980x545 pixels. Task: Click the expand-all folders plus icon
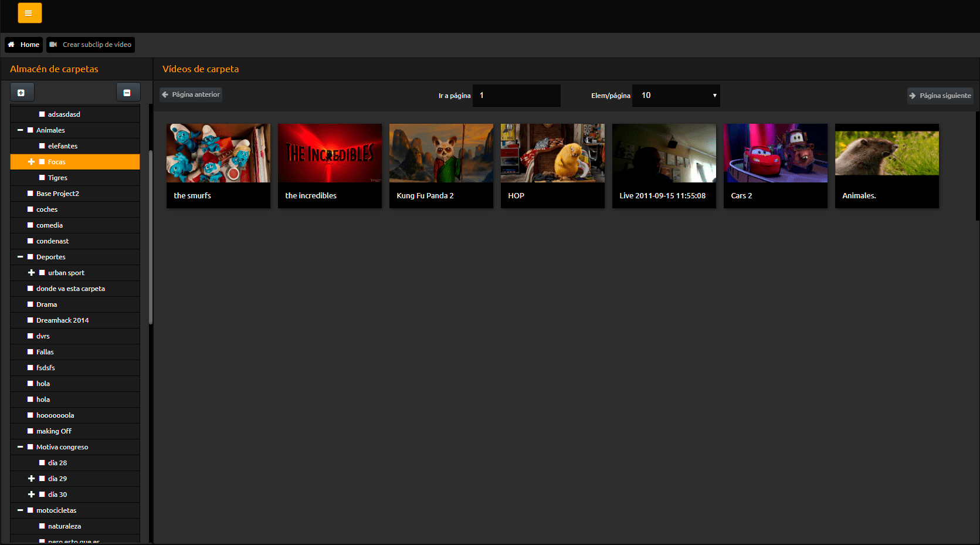[x=22, y=93]
